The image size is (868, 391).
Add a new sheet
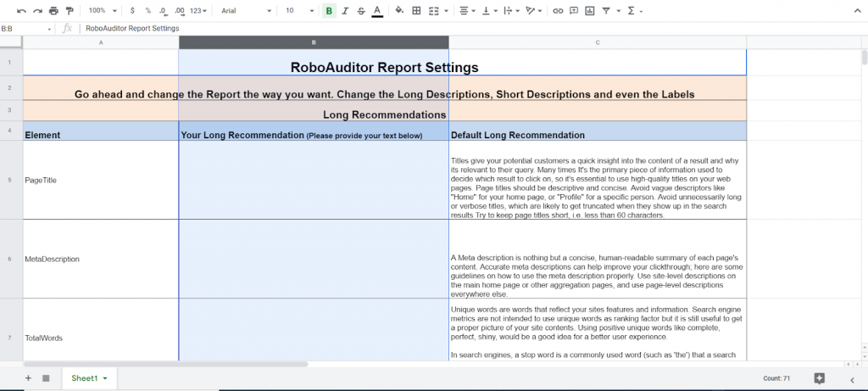[28, 378]
